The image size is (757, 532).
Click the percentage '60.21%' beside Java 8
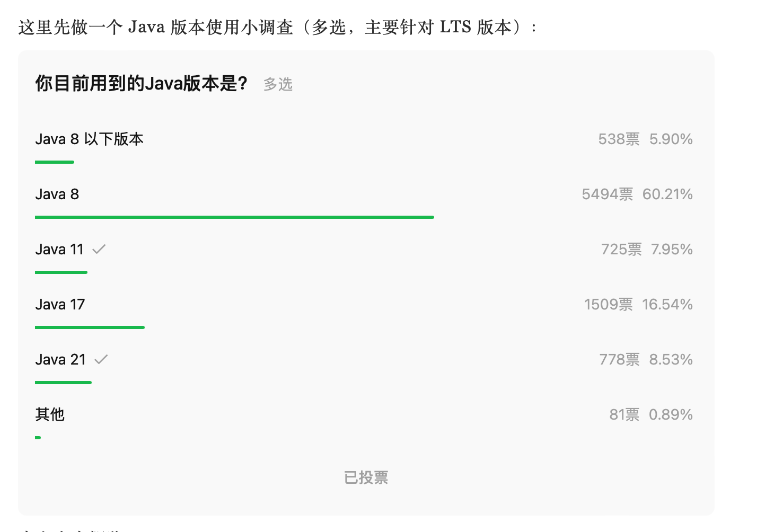[x=669, y=194]
